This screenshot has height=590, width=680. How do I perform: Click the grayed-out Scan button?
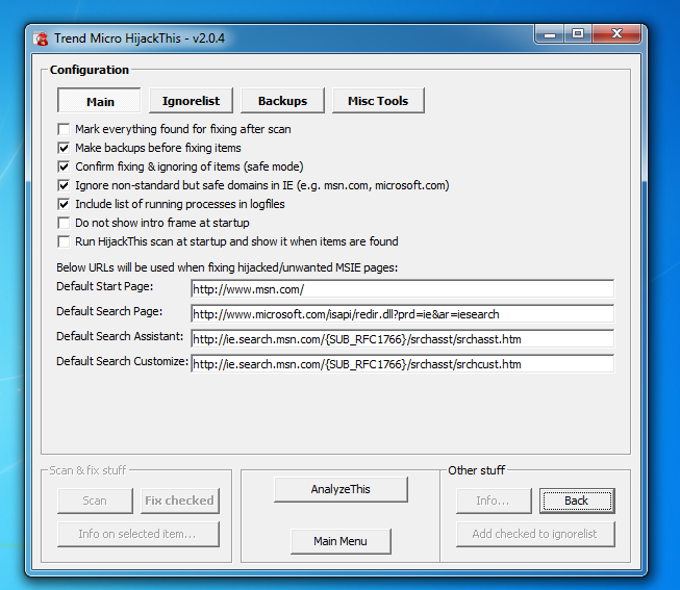95,501
